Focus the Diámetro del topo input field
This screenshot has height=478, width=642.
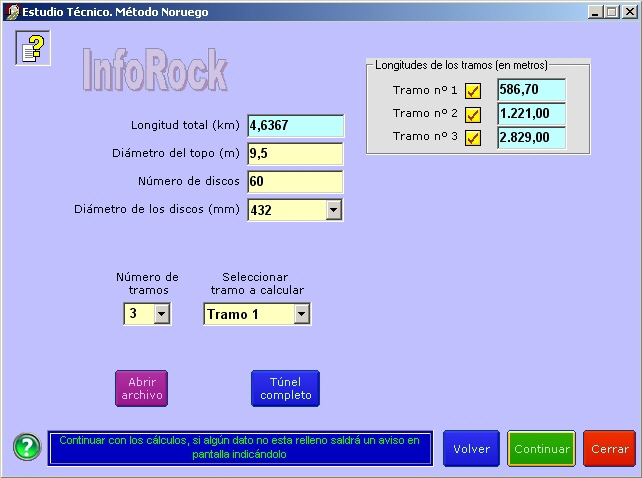tap(295, 154)
